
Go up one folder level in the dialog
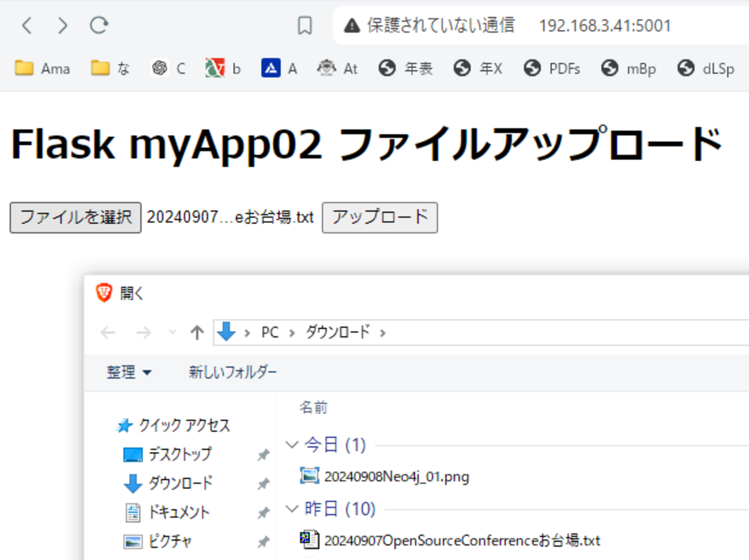pos(197,332)
